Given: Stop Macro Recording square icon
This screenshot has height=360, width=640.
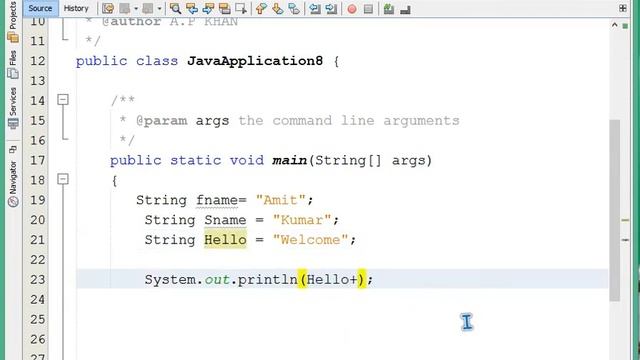Looking at the screenshot, I should point(368,9).
